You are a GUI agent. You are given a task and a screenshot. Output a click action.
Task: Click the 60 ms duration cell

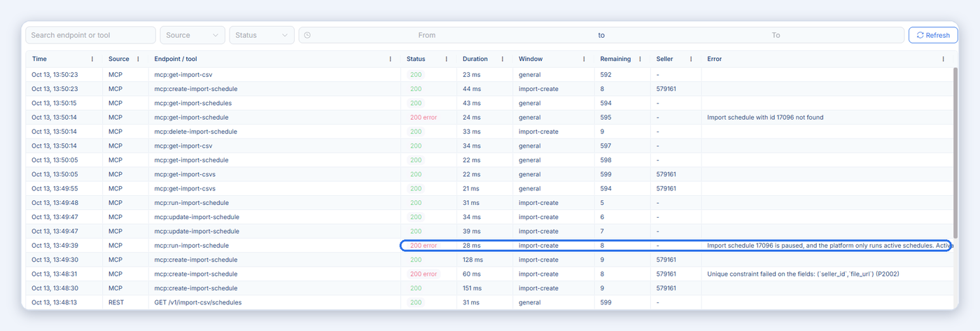pos(471,274)
